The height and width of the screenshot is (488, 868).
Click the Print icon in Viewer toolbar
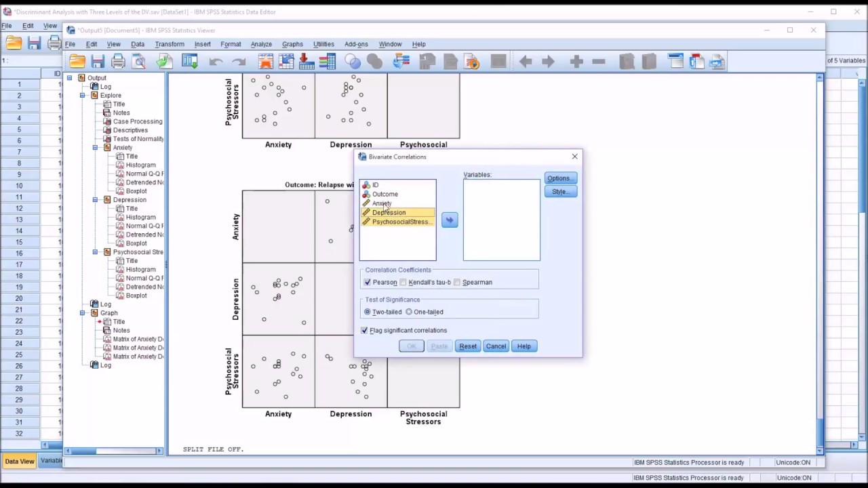pyautogui.click(x=118, y=62)
